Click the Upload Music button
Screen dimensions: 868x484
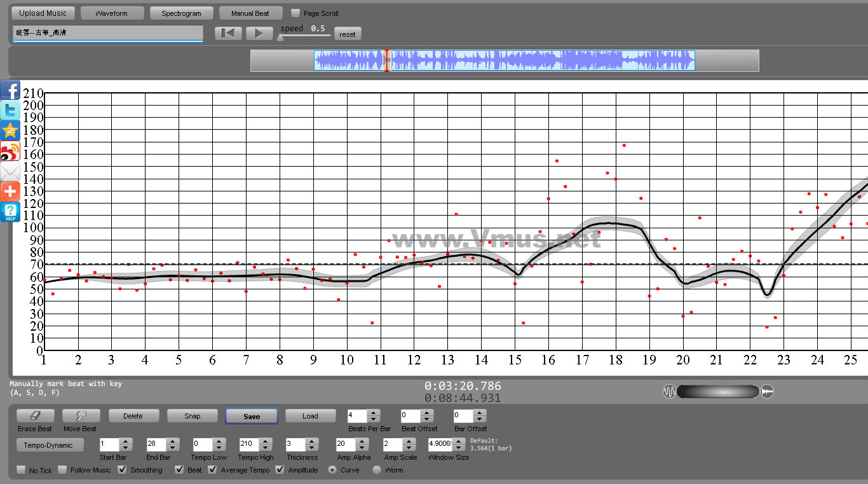click(43, 13)
